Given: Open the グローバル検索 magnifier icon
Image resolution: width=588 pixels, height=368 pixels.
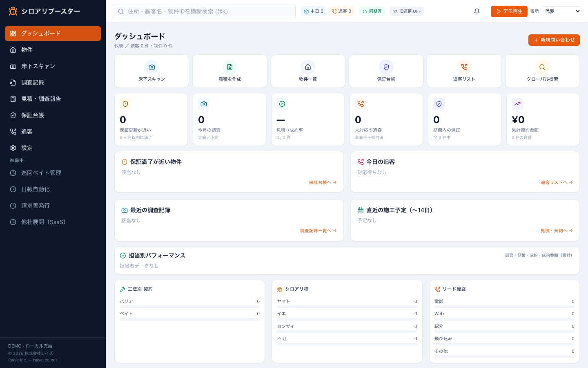Looking at the screenshot, I should [542, 67].
